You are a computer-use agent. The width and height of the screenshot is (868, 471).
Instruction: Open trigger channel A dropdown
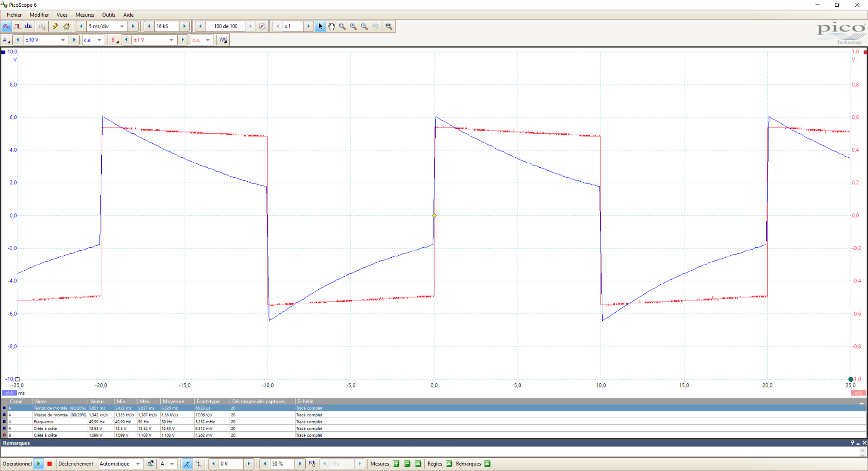coord(167,464)
